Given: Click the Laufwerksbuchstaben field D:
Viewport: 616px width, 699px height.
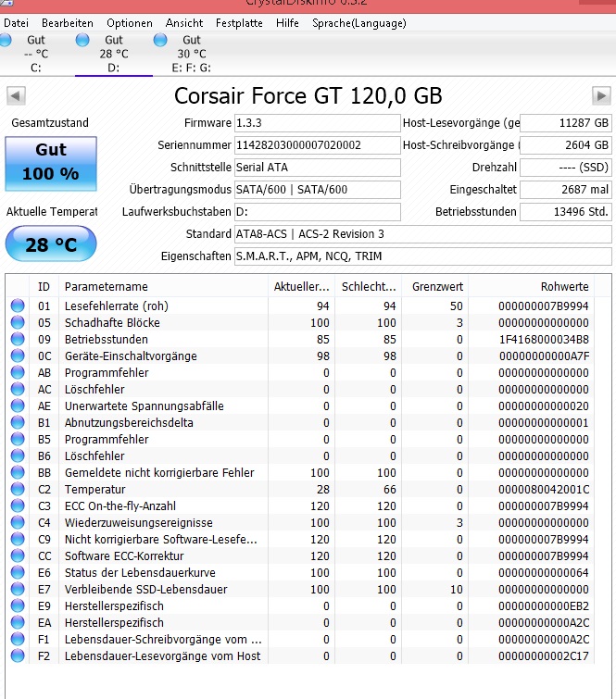Looking at the screenshot, I should [317, 212].
